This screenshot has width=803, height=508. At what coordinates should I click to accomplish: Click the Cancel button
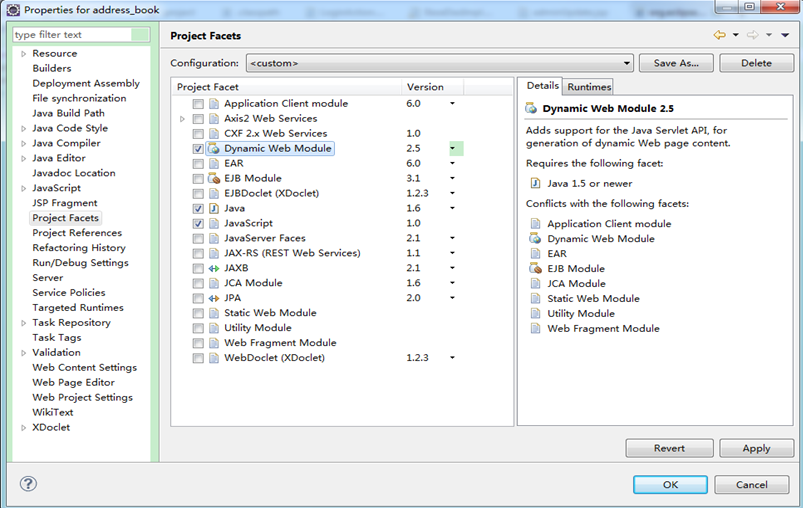pos(751,484)
